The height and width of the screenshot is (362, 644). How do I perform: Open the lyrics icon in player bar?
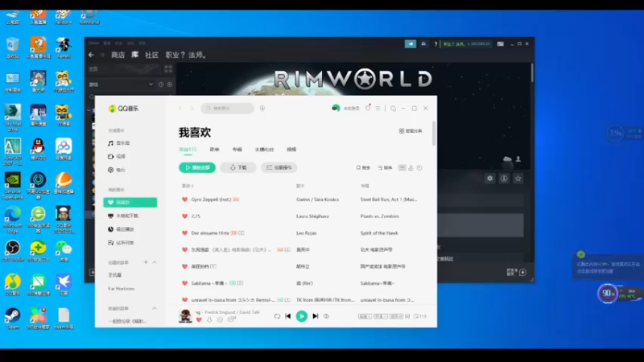click(407, 316)
